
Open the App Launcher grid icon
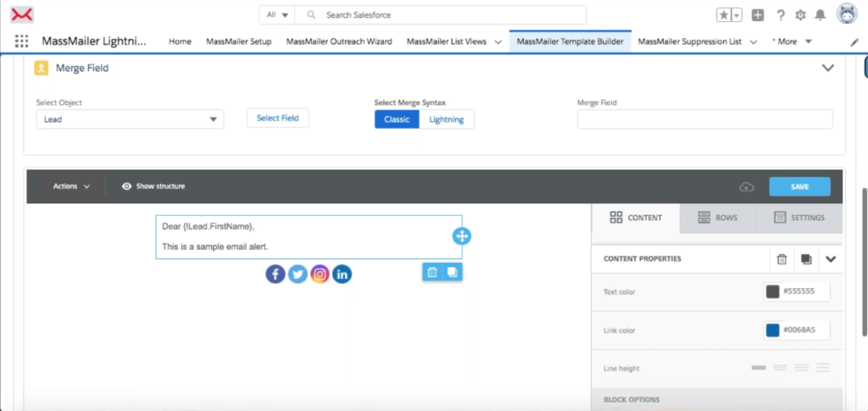point(21,41)
